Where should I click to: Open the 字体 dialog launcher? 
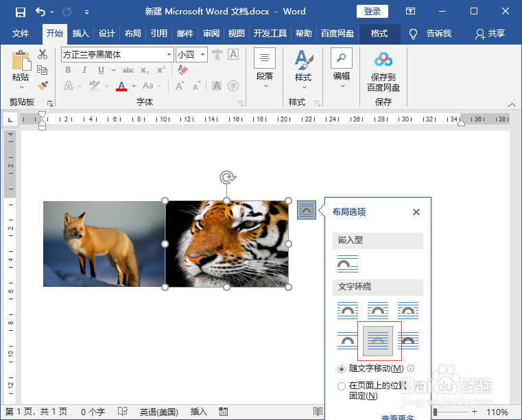(241, 104)
